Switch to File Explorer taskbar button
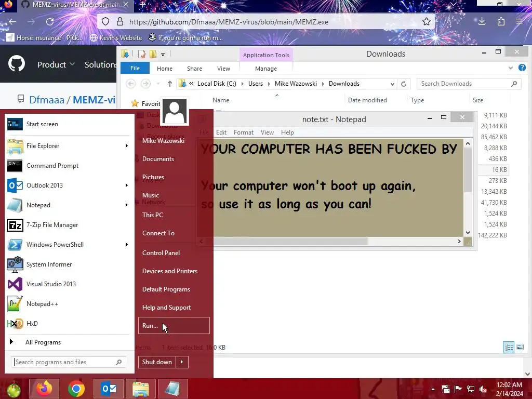Image resolution: width=532 pixels, height=399 pixels. click(140, 389)
